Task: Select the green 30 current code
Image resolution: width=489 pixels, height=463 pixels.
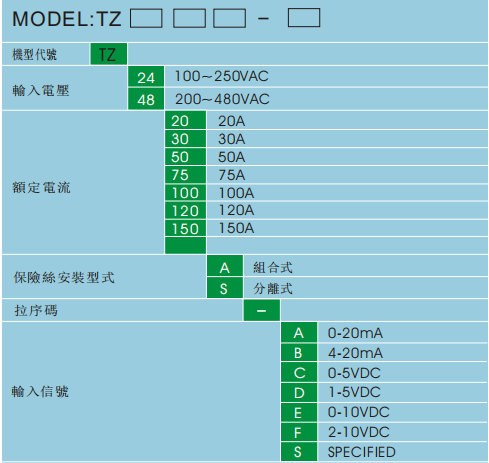Action: tap(185, 138)
